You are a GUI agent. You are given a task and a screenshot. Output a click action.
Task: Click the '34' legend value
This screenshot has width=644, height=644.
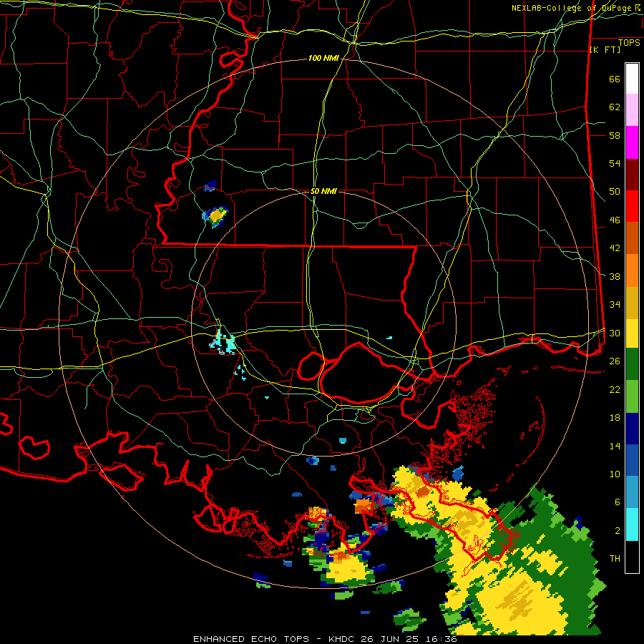(615, 305)
